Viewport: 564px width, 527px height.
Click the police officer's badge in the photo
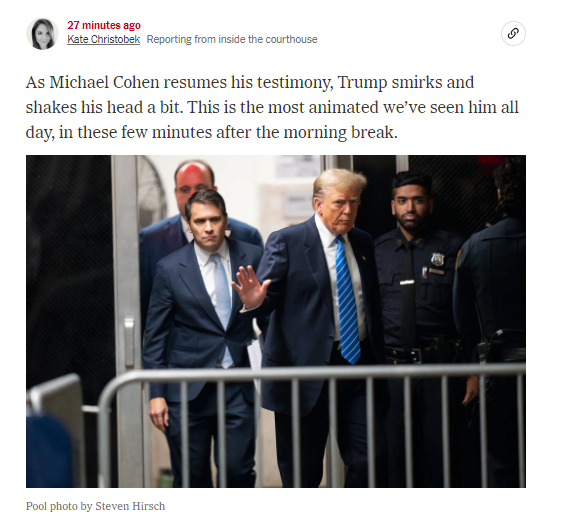(x=437, y=259)
